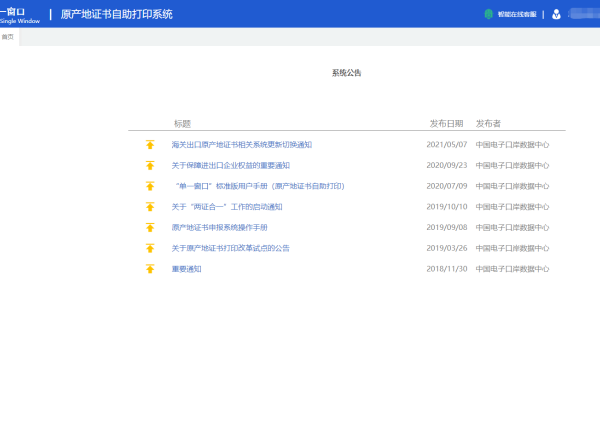Click the date 2018/11/30

[x=447, y=268]
